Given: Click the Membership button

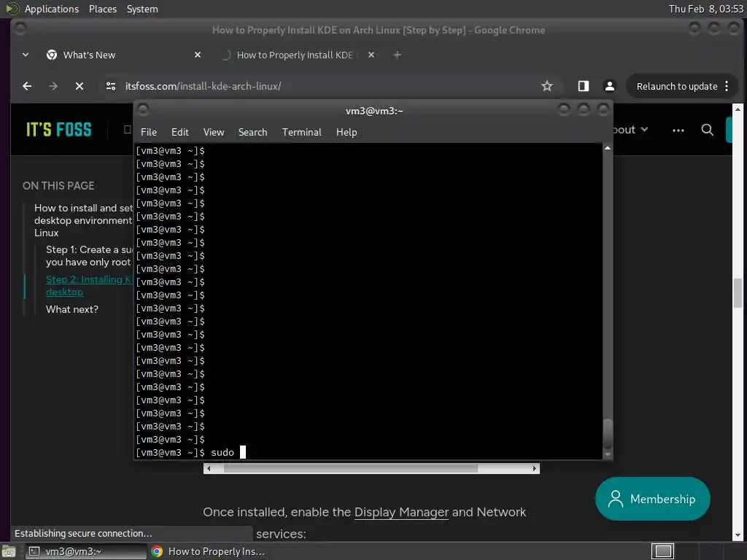Looking at the screenshot, I should click(652, 499).
